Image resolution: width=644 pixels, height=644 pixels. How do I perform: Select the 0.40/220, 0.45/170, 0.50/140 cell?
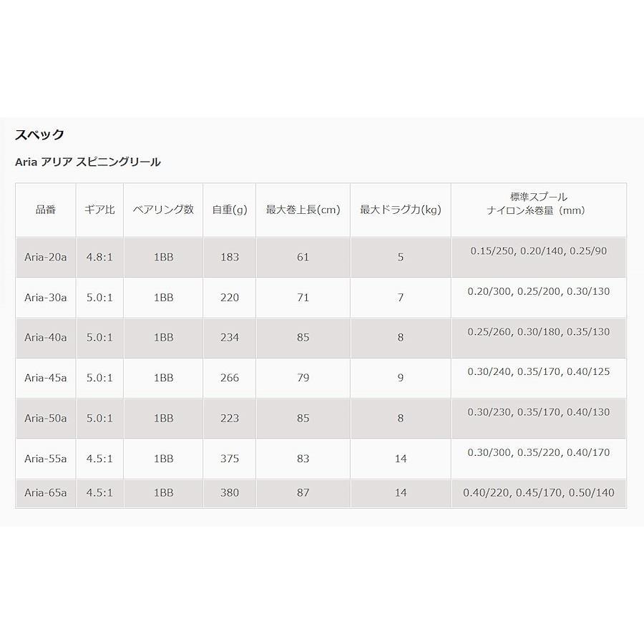[x=538, y=492]
